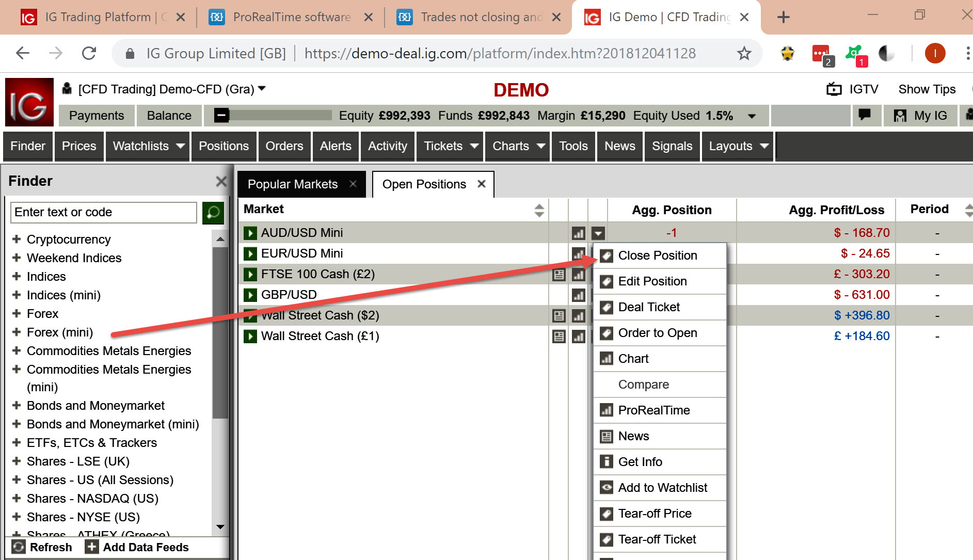Switch to ProRealTime software browser tab
This screenshot has height=560, width=973.
tap(291, 17)
